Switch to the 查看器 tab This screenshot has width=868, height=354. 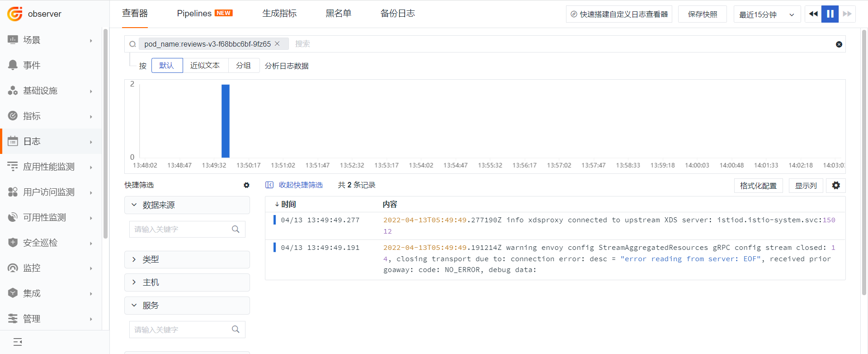click(x=135, y=14)
